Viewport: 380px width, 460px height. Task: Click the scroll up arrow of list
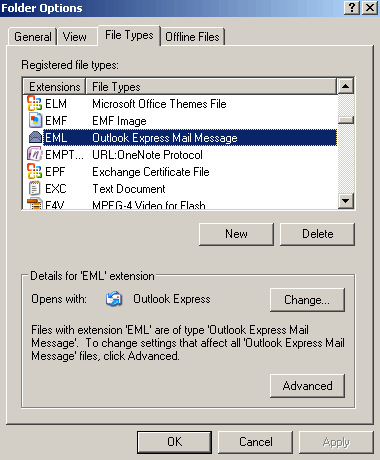pos(346,87)
